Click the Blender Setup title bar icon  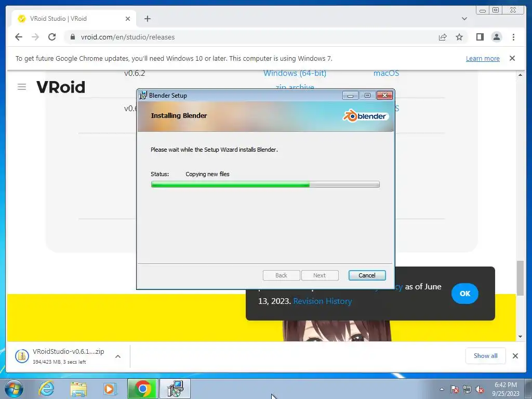point(143,96)
